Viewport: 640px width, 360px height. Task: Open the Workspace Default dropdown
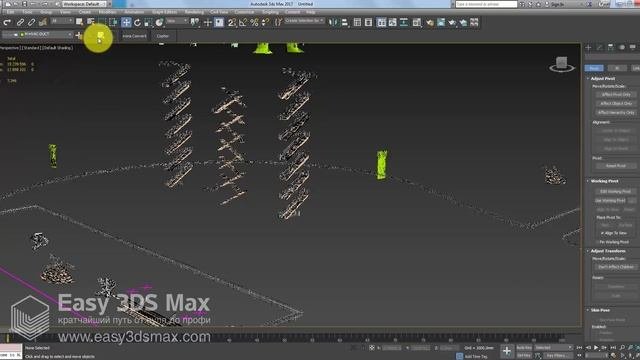point(84,4)
